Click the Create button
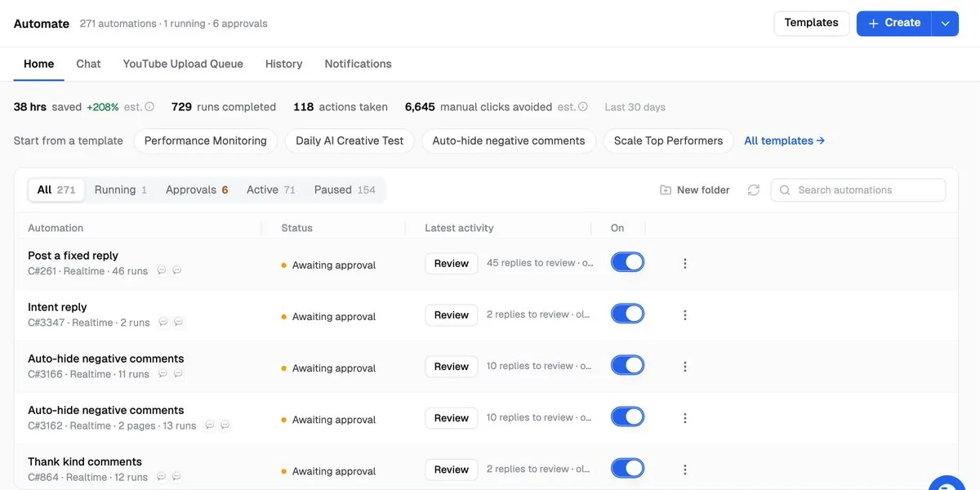This screenshot has height=490, width=980. [894, 23]
